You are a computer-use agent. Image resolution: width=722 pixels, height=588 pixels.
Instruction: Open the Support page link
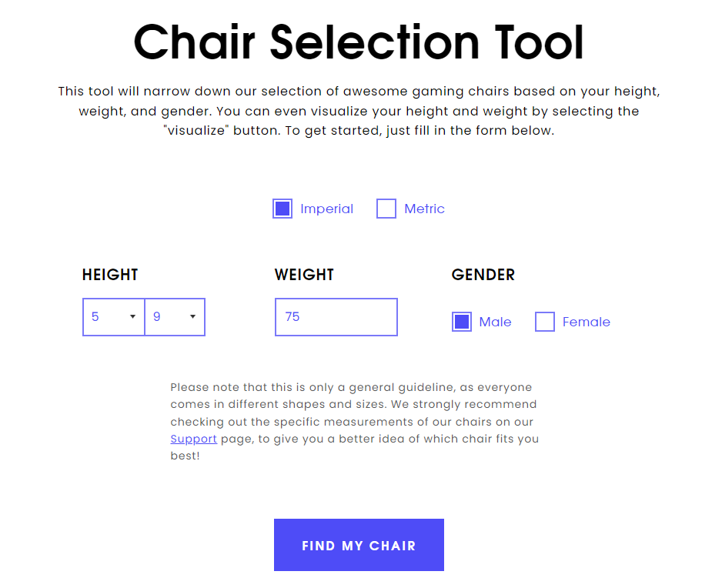(193, 439)
